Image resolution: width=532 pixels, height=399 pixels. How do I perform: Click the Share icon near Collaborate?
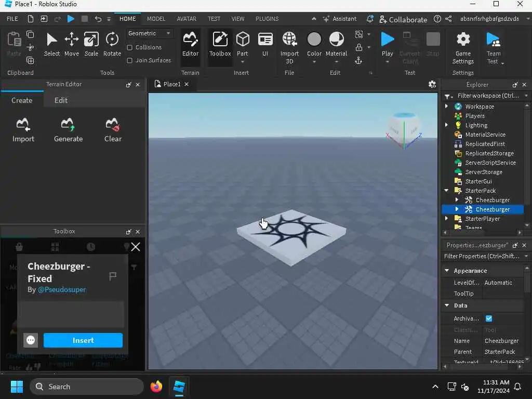pos(448,19)
